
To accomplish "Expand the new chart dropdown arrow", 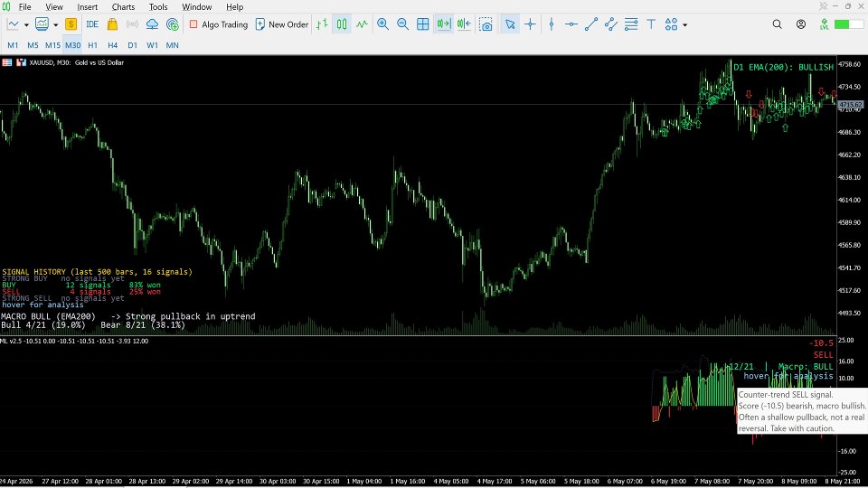I will coord(26,25).
